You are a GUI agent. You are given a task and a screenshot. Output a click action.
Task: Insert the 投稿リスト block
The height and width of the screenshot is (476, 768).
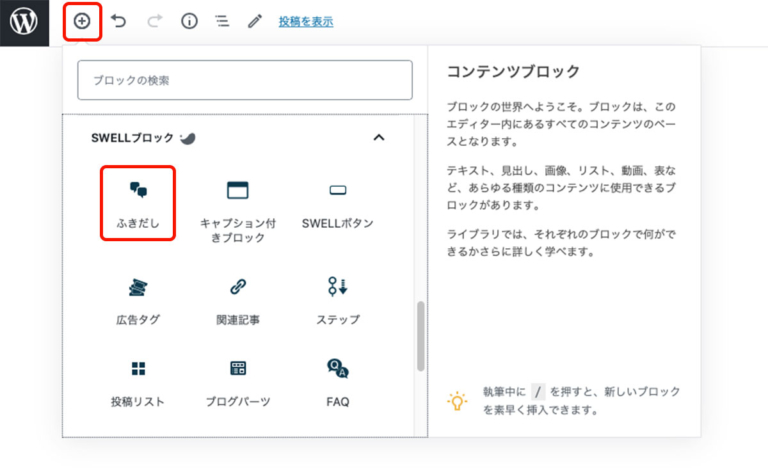(x=138, y=383)
